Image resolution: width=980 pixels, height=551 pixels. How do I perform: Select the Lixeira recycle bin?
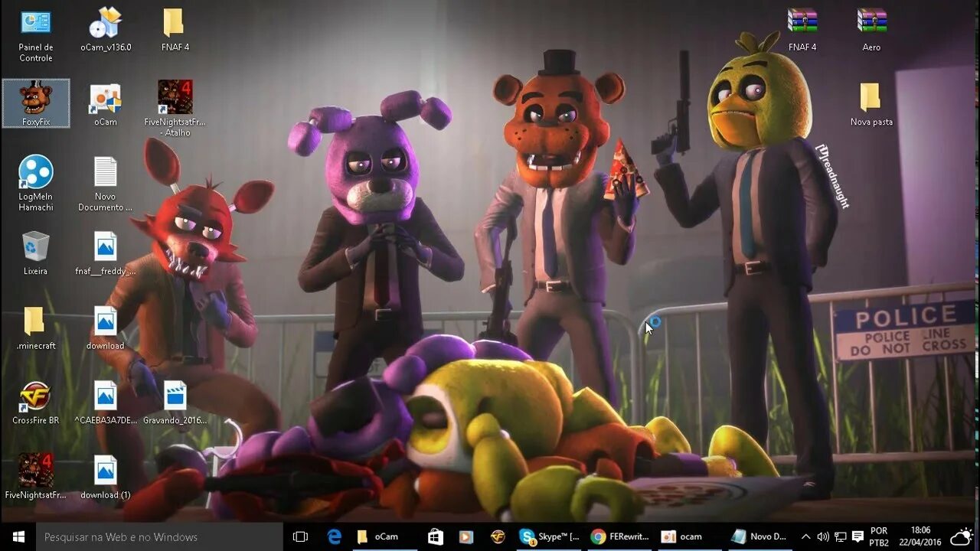35,253
